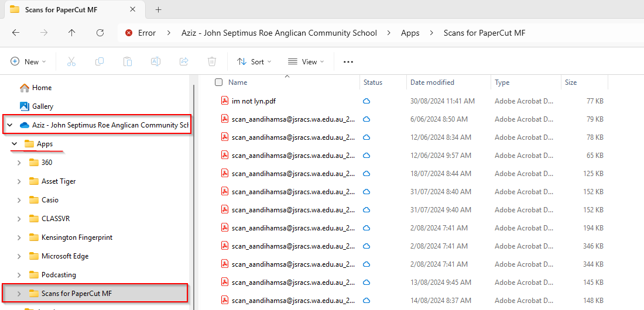Click the Rename icon in toolbar
644x310 pixels.
pos(156,61)
